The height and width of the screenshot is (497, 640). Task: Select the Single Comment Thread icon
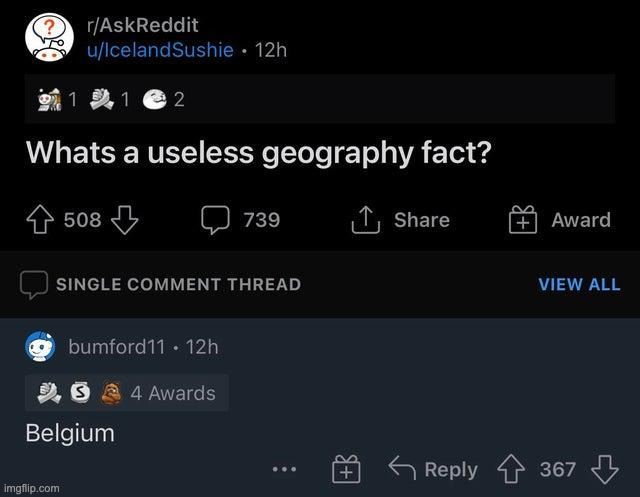coord(34,285)
